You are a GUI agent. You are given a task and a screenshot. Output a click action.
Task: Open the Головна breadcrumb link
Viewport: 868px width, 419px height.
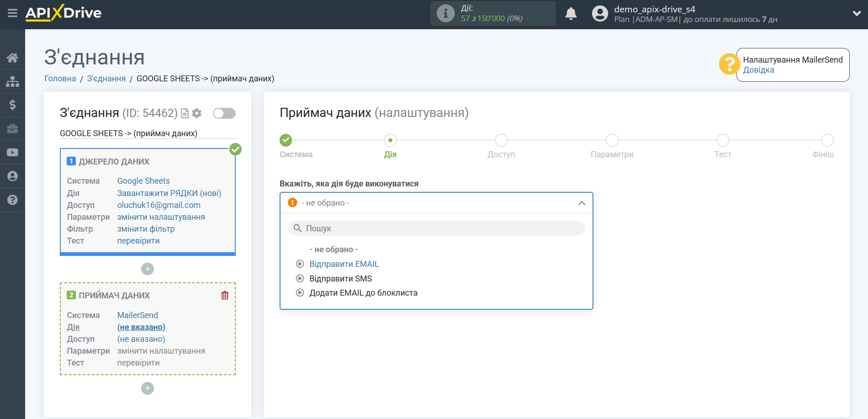(x=60, y=79)
